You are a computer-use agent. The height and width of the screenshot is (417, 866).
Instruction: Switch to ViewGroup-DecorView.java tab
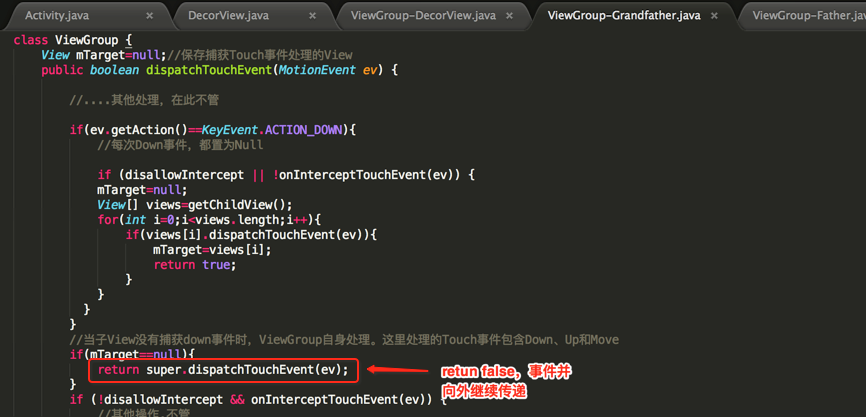click(x=423, y=15)
